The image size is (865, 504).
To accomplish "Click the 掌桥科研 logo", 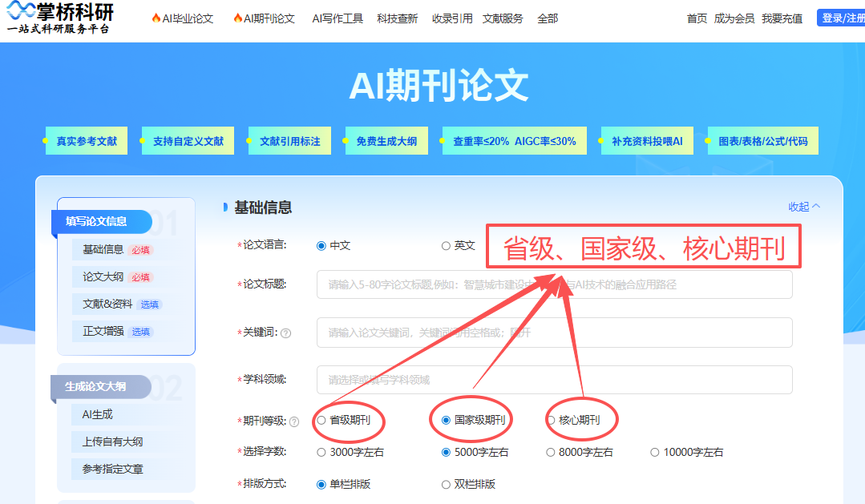I will pos(59,18).
